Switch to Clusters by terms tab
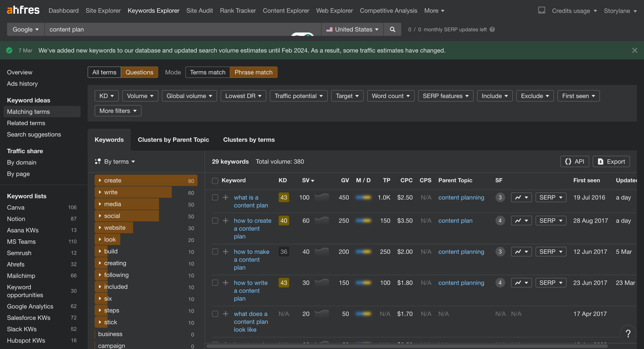This screenshot has width=644, height=349. pyautogui.click(x=249, y=140)
